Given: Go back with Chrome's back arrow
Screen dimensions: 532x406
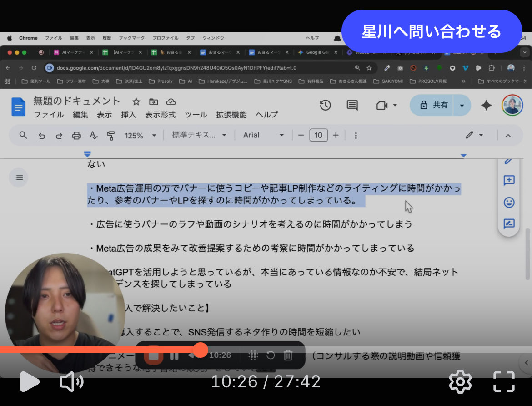Looking at the screenshot, I should coord(8,68).
